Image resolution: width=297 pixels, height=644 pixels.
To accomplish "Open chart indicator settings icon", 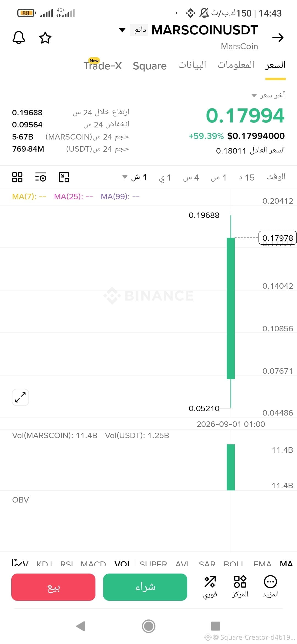I will tap(41, 177).
